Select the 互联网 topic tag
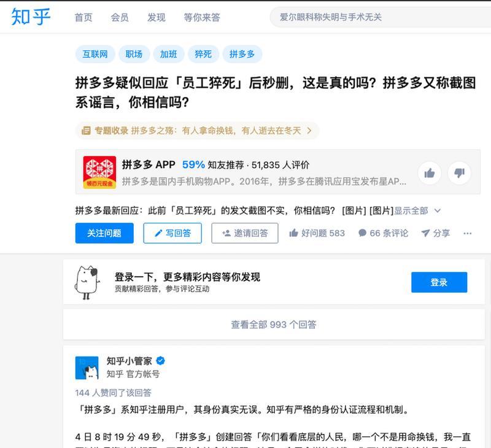The width and height of the screenshot is (491, 448). click(95, 54)
